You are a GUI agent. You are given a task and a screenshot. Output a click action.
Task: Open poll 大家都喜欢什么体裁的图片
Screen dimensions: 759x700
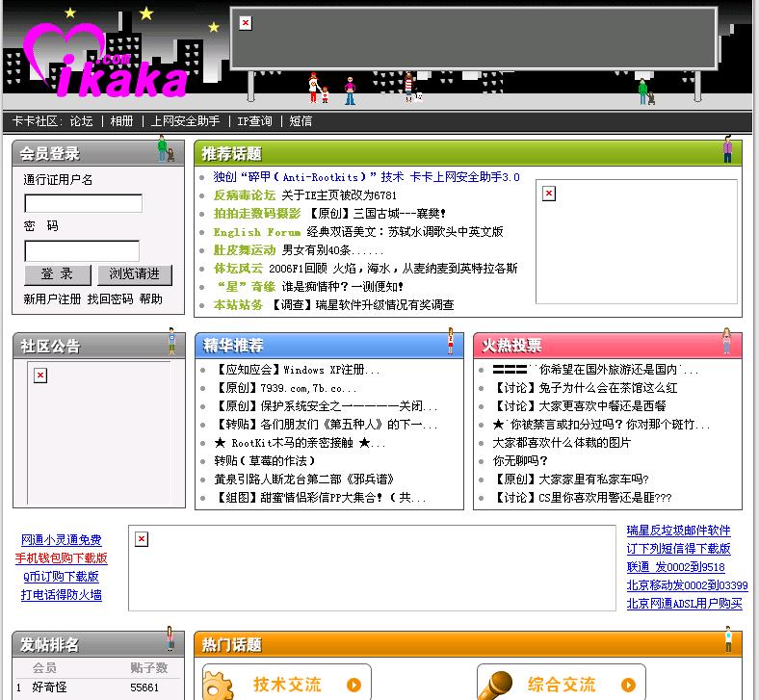point(562,443)
